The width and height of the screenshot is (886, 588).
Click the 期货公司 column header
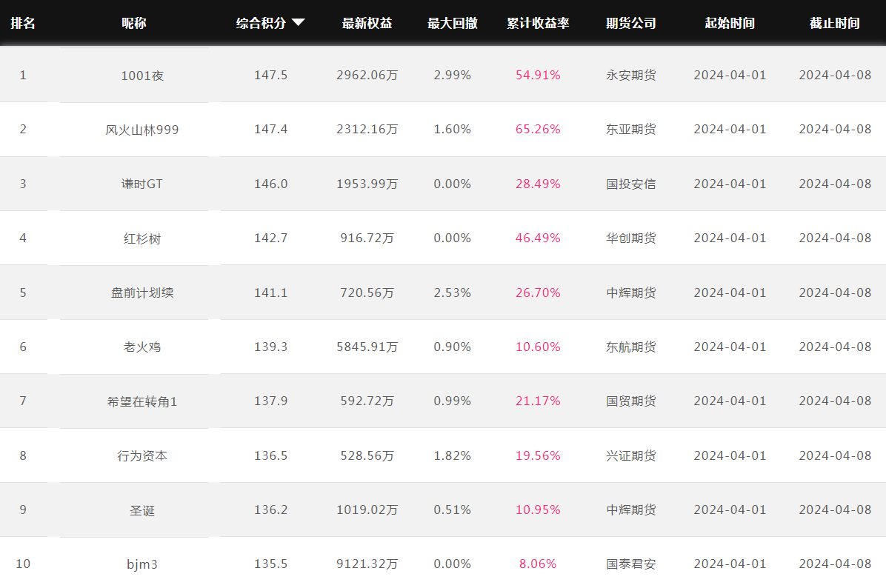tap(631, 23)
